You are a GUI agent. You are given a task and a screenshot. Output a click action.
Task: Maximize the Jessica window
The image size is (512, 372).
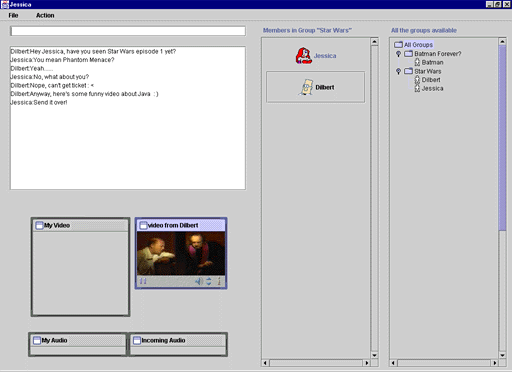497,4
